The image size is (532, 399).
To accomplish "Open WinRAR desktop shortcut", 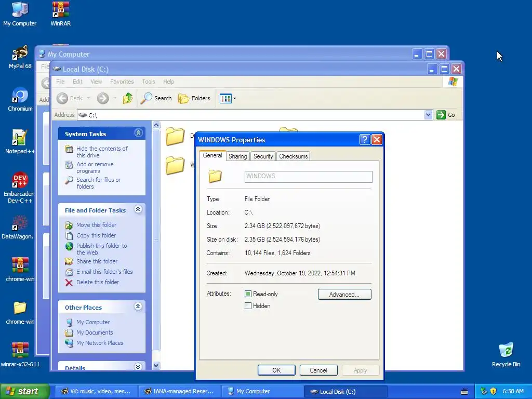I will coord(60,14).
